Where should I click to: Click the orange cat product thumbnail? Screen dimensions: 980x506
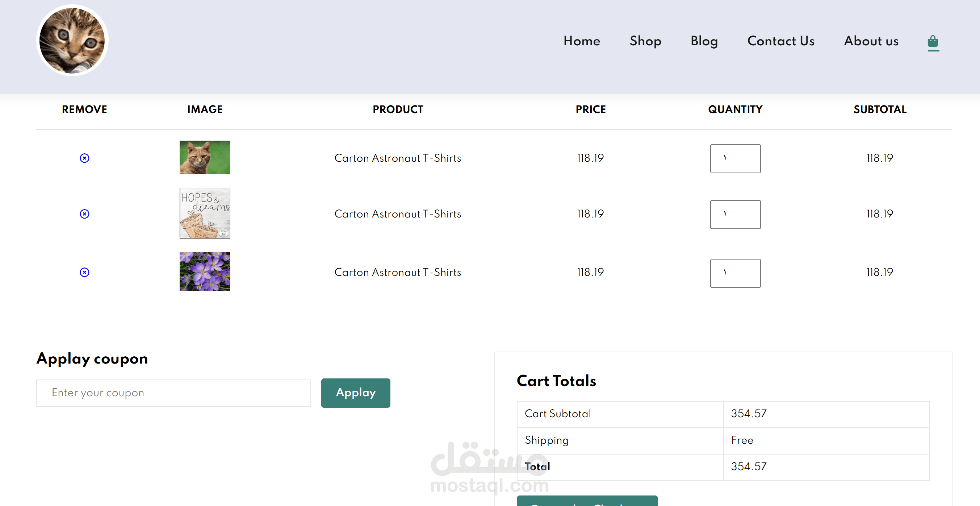pos(205,157)
